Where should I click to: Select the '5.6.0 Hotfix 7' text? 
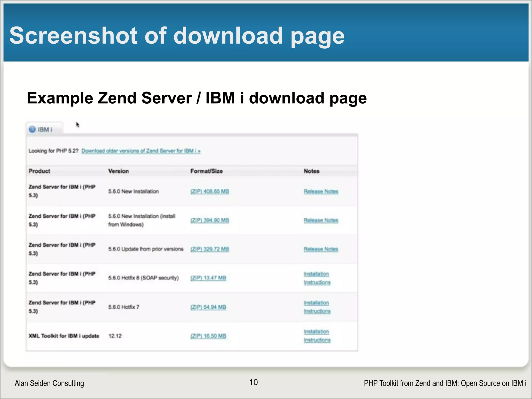pyautogui.click(x=124, y=307)
